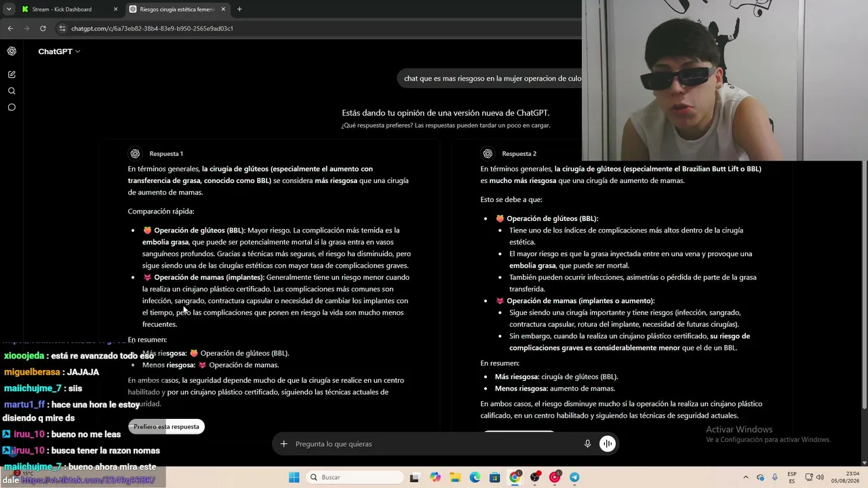Image resolution: width=868 pixels, height=488 pixels.
Task: Go back with the browser back arrow
Action: click(x=10, y=28)
